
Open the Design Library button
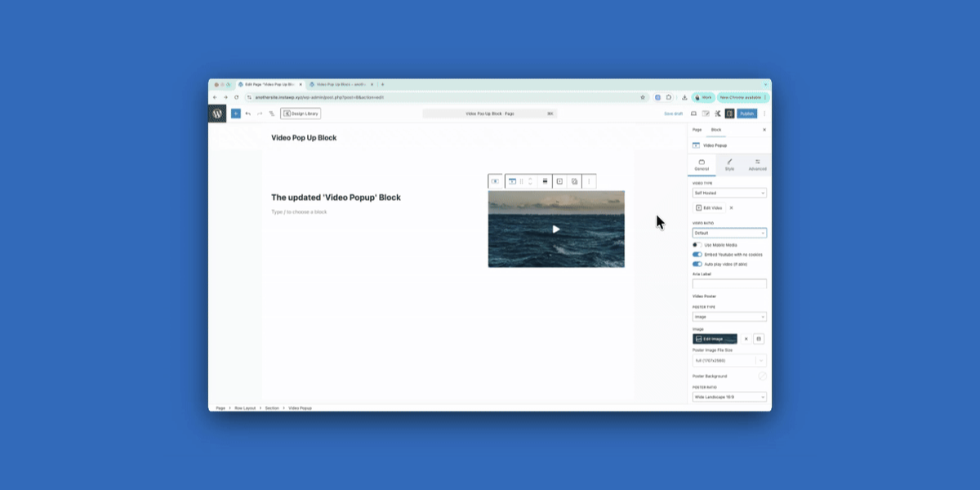[x=301, y=114]
